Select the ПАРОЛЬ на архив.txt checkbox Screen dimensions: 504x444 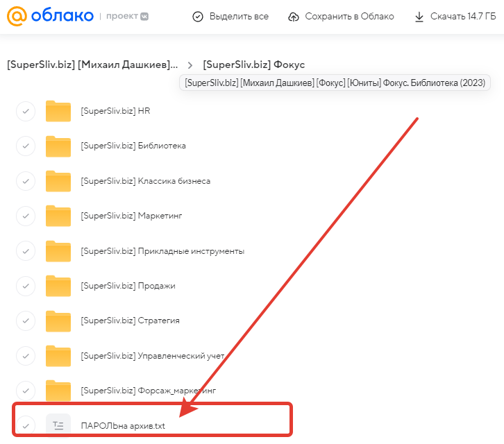(26, 426)
